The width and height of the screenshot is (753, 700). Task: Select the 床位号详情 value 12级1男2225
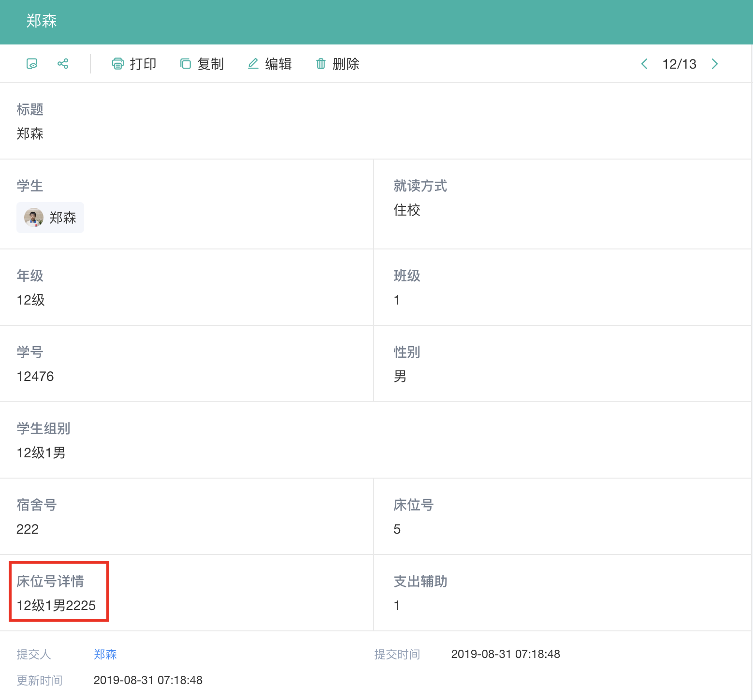56,605
